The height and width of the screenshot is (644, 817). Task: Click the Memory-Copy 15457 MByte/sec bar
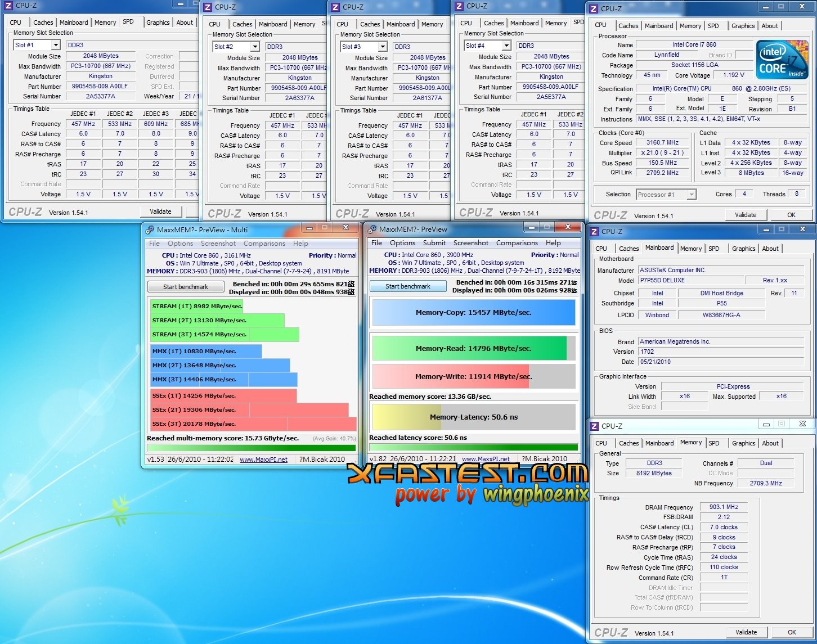click(x=474, y=312)
